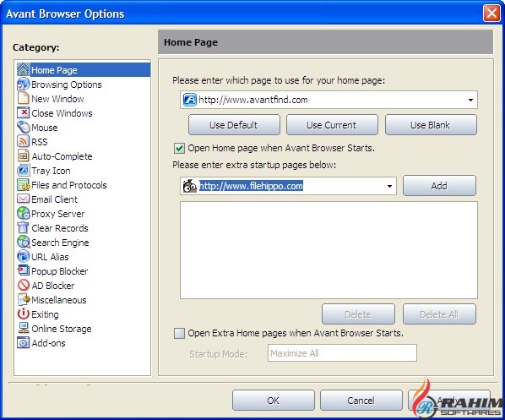
Task: Click the Add-ons gear icon
Action: (23, 342)
